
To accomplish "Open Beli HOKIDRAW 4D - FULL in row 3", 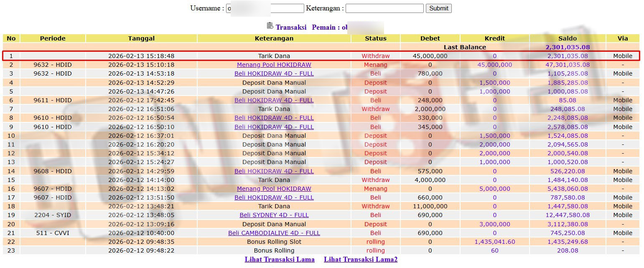I will [274, 73].
